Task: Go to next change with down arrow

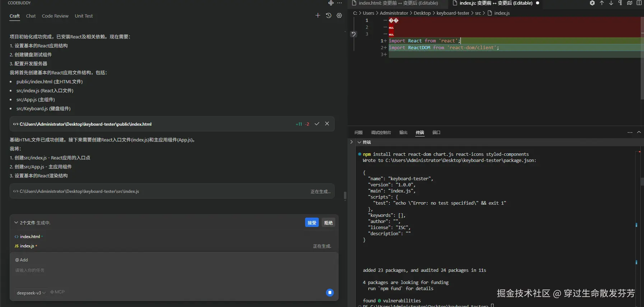Action: point(611,3)
